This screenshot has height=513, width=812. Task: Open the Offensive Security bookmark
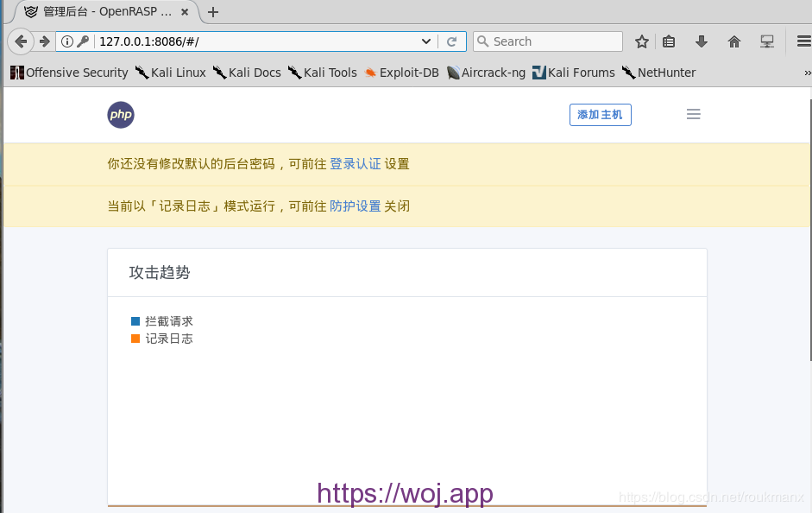[69, 73]
